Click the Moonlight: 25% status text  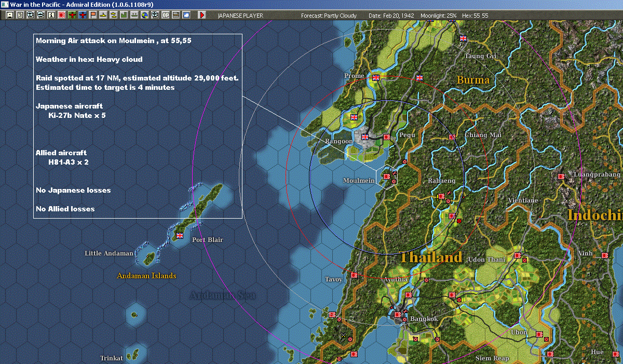(x=439, y=16)
